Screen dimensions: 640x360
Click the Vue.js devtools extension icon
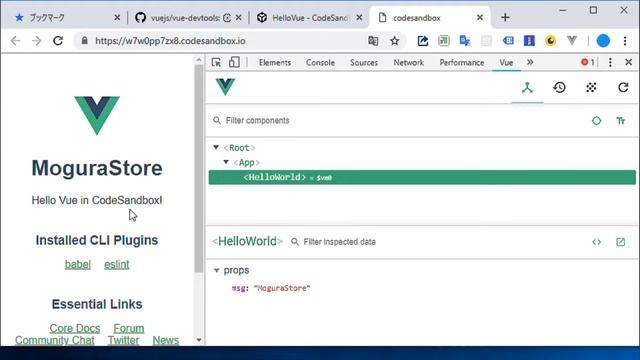pyautogui.click(x=572, y=40)
